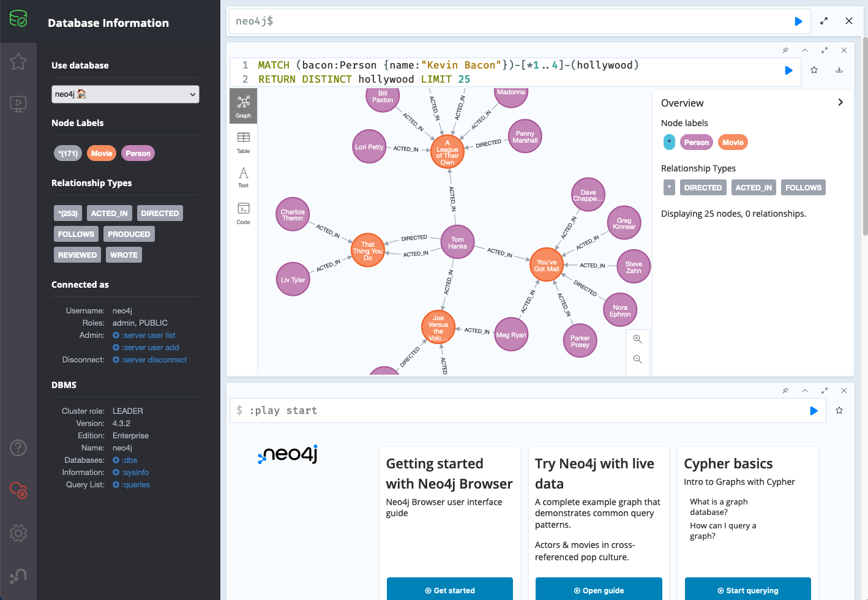Select the *(171) node label in sidebar
Image resolution: width=868 pixels, height=600 pixels.
tap(68, 154)
